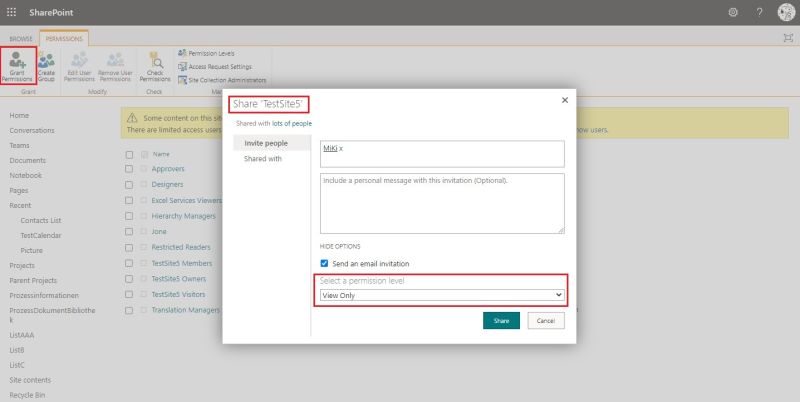The width and height of the screenshot is (800, 402).
Task: Check the Translation Managers checkbox
Action: pyautogui.click(x=129, y=310)
